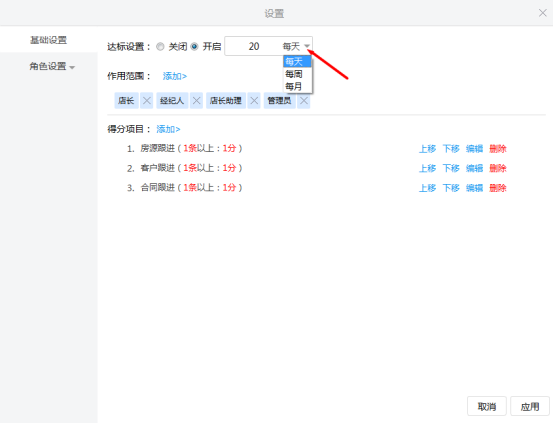Delete the 房源跟进 score item
Screen dimensions: 554x424
[498, 149]
